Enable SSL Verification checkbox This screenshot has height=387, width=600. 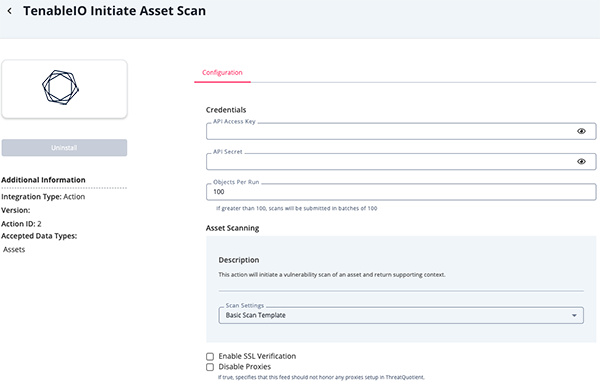click(x=210, y=356)
